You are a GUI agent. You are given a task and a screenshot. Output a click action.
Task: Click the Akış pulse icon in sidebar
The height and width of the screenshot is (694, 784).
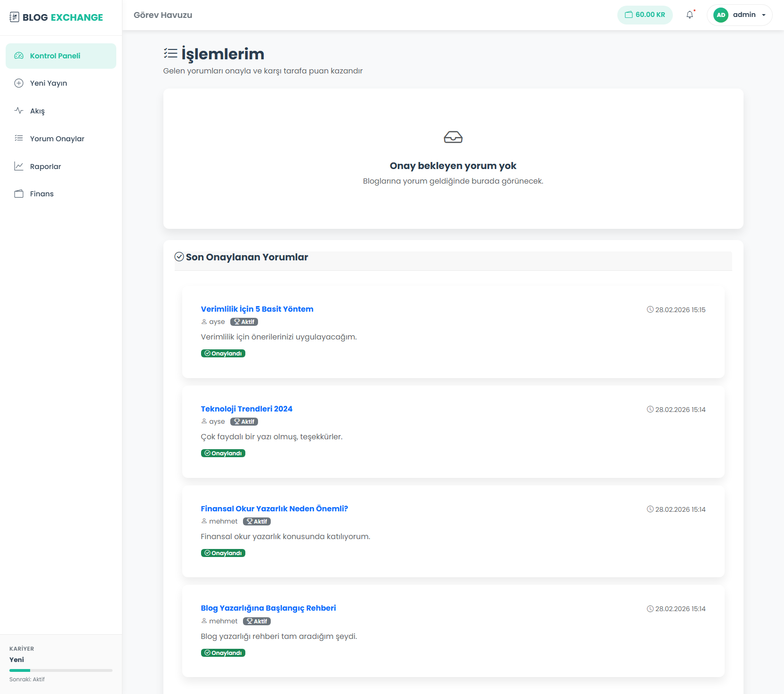[x=19, y=111]
